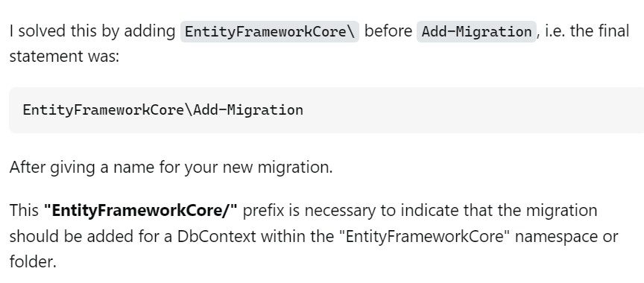The height and width of the screenshot is (283, 644).
Task: Click the words 'new migration.' in the middle sentence
Action: click(277, 168)
